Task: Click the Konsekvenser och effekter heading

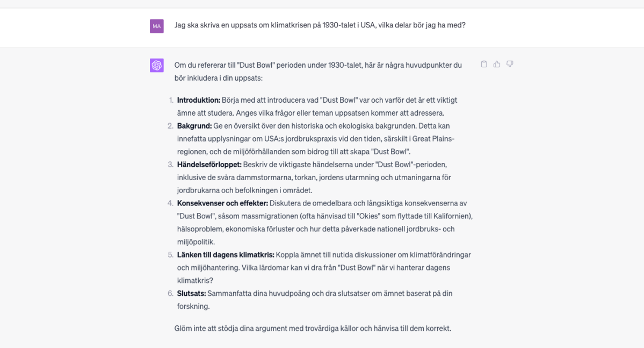Action: (222, 203)
